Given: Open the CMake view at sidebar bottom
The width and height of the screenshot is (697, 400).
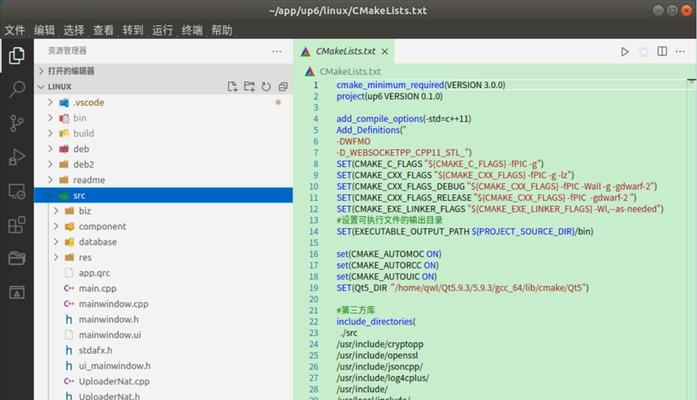Looking at the screenshot, I should [16, 292].
